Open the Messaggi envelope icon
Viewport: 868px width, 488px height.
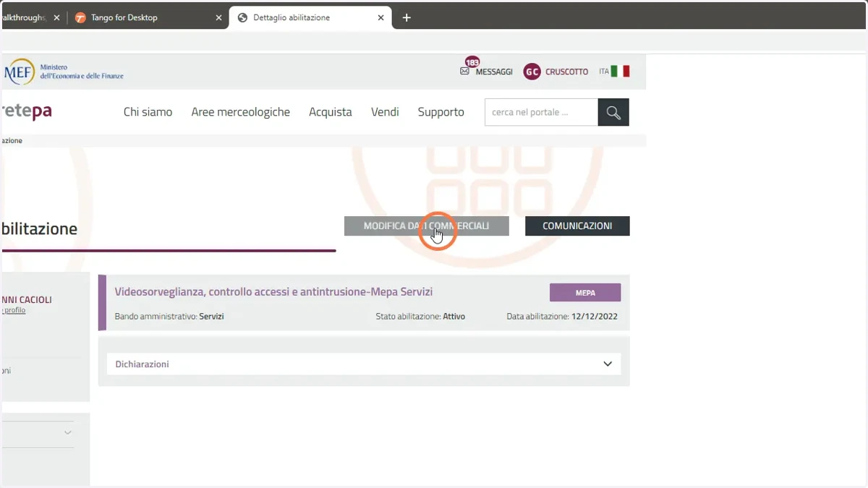pos(464,71)
